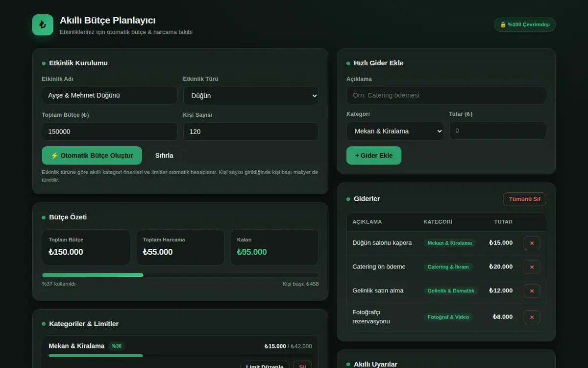This screenshot has height=368, width=588.
Task: Click Tümünü Sil in Giderler panel
Action: point(524,199)
